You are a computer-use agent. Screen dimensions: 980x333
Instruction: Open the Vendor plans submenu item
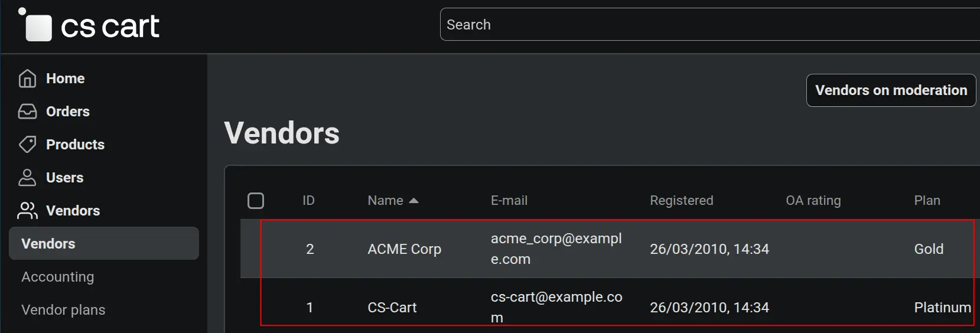tap(63, 310)
